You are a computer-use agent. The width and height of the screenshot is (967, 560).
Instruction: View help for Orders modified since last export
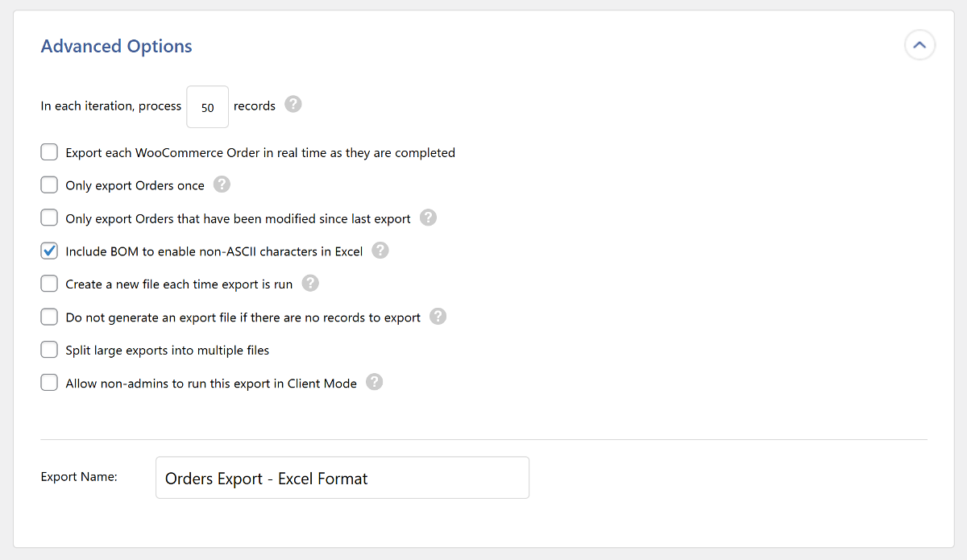428,218
